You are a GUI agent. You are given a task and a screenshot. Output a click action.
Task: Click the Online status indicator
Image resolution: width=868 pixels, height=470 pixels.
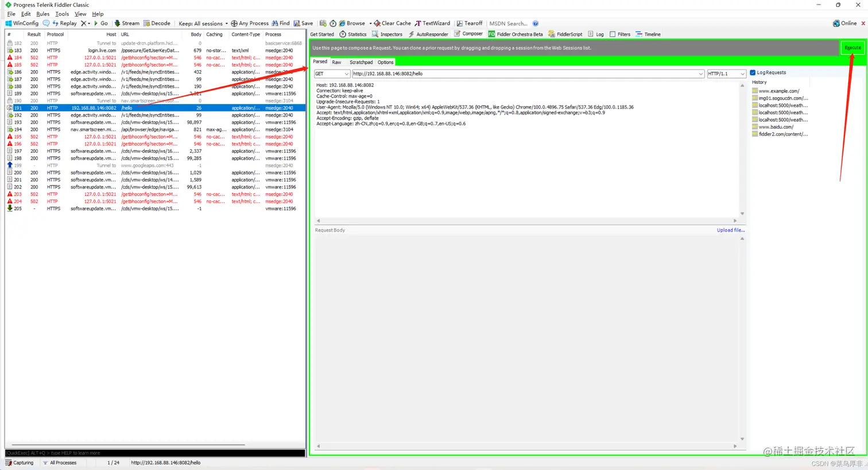coord(844,24)
